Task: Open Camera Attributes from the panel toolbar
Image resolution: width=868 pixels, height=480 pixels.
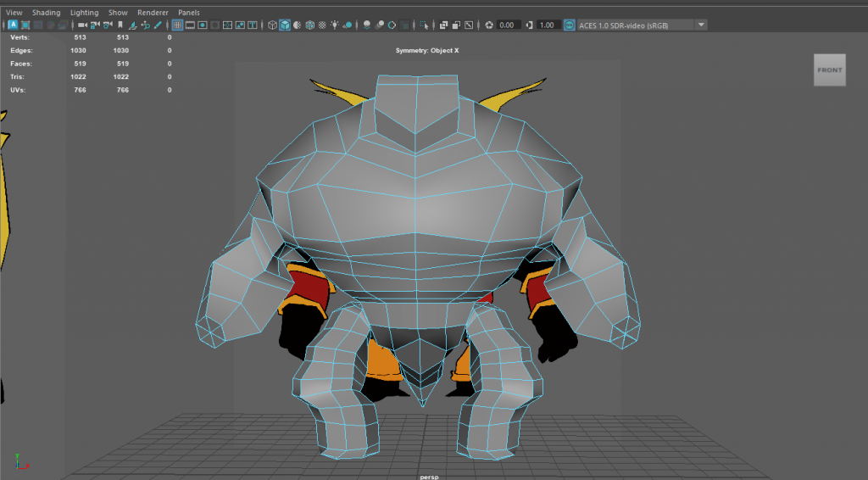Action: 108,25
